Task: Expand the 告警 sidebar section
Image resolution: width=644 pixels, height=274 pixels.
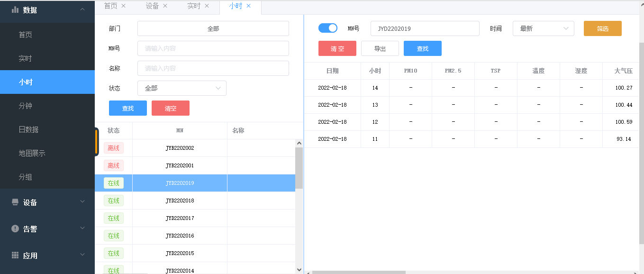Action: pos(82,229)
